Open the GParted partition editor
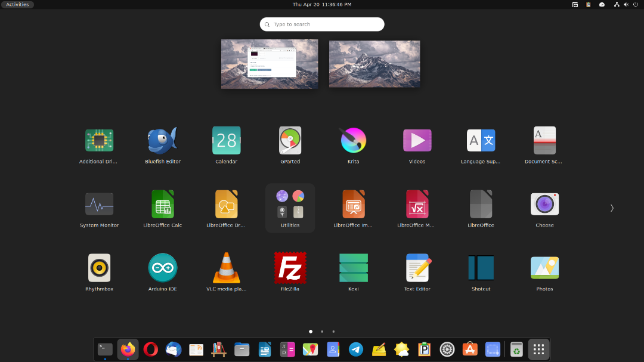644x362 pixels. (x=290, y=141)
